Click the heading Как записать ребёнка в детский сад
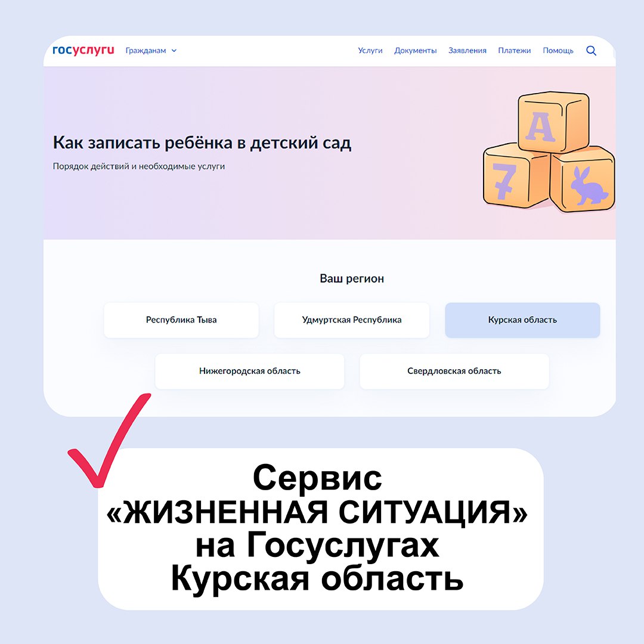 (202, 143)
